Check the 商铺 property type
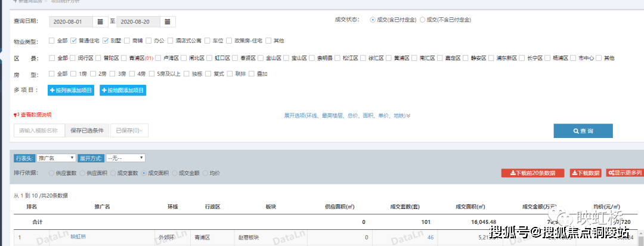This screenshot has width=644, height=246. tap(127, 41)
